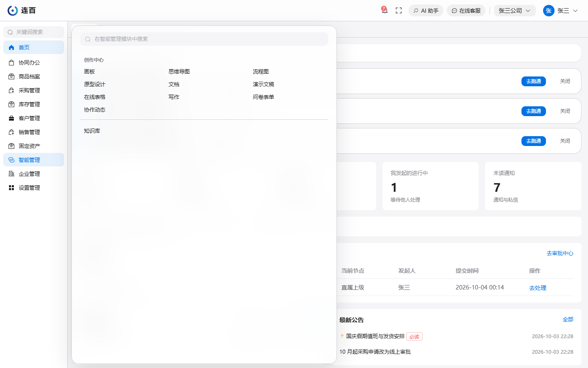Toggle fullscreen mode icon
Image resolution: width=588 pixels, height=368 pixels.
[399, 11]
